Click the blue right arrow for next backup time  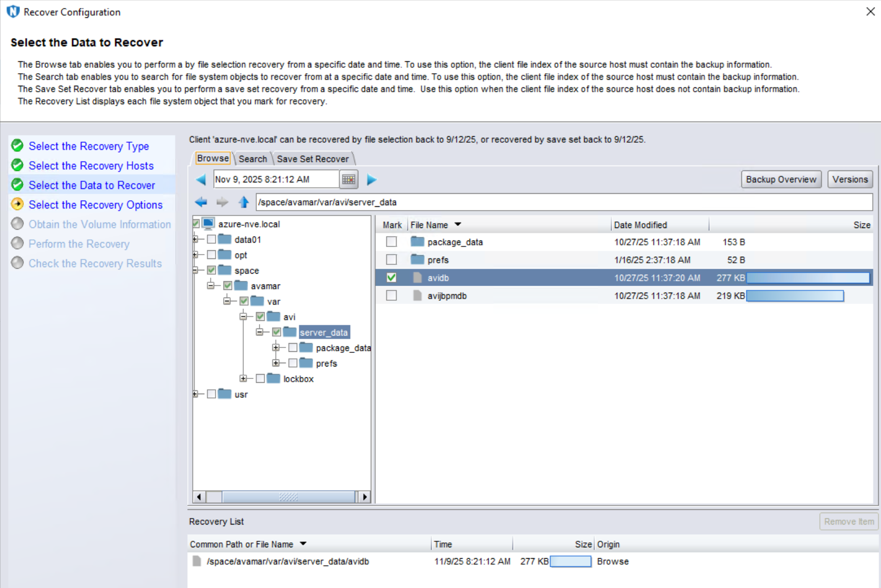pyautogui.click(x=372, y=179)
